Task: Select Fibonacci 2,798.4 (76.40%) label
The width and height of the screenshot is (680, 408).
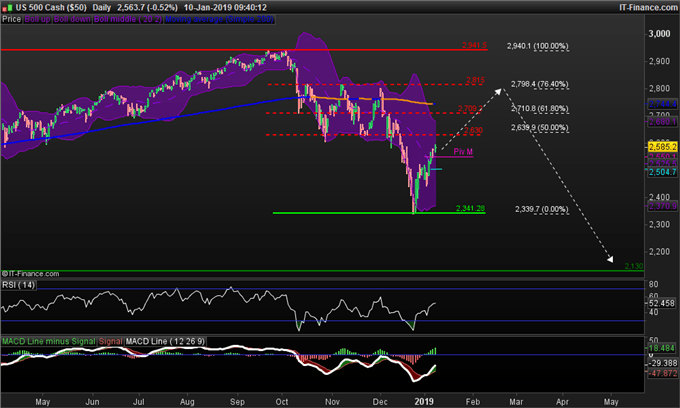Action: 540,84
